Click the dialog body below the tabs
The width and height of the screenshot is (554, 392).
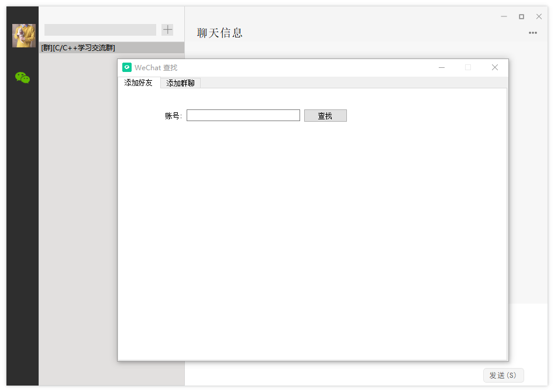pos(313,234)
